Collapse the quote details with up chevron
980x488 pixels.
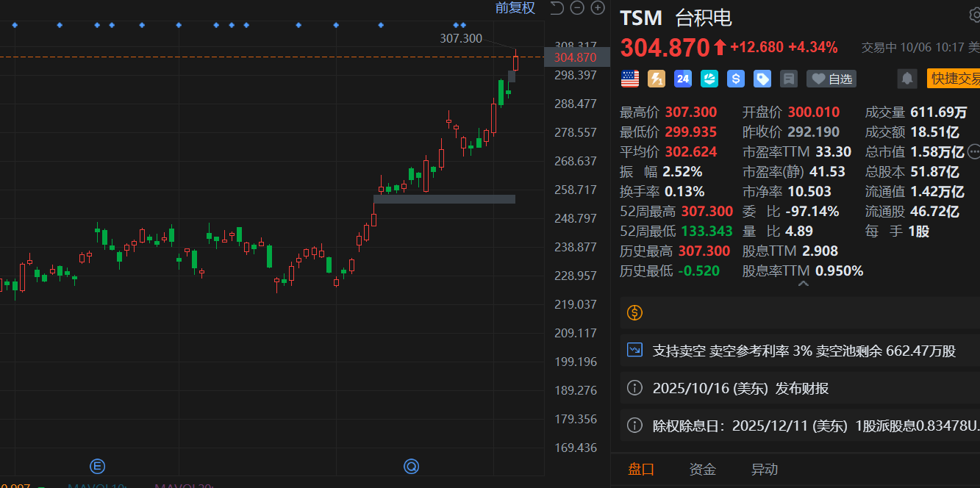tap(803, 284)
